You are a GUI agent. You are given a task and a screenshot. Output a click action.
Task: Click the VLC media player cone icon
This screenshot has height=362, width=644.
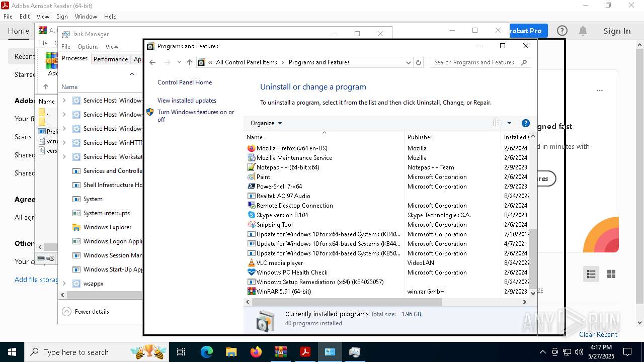[x=252, y=263]
